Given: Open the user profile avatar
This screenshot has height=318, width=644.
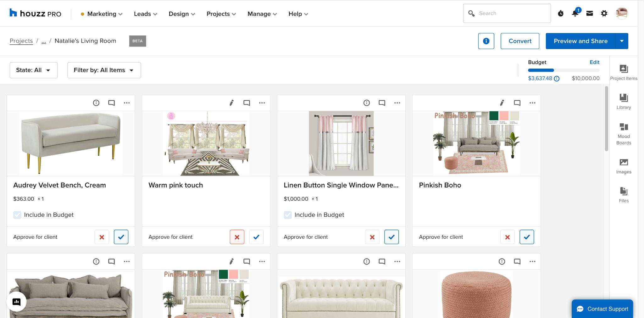Looking at the screenshot, I should (622, 13).
